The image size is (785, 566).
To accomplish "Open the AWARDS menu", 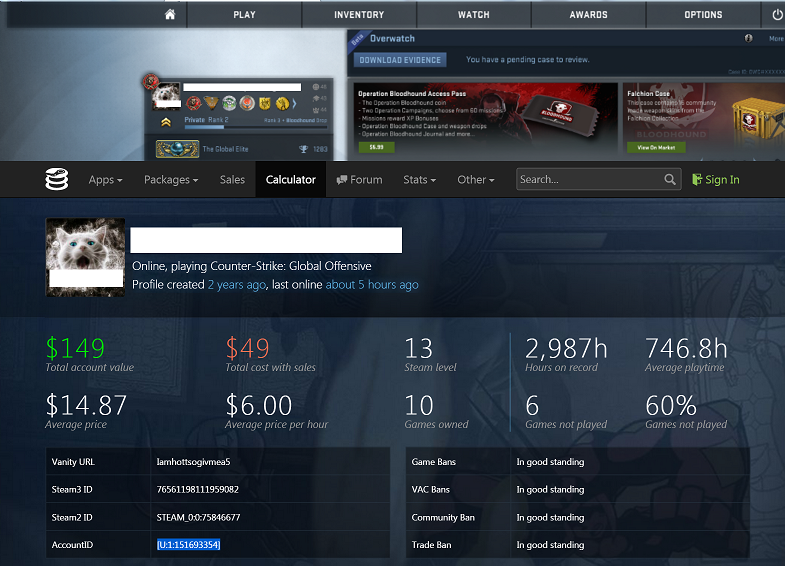I will click(588, 15).
